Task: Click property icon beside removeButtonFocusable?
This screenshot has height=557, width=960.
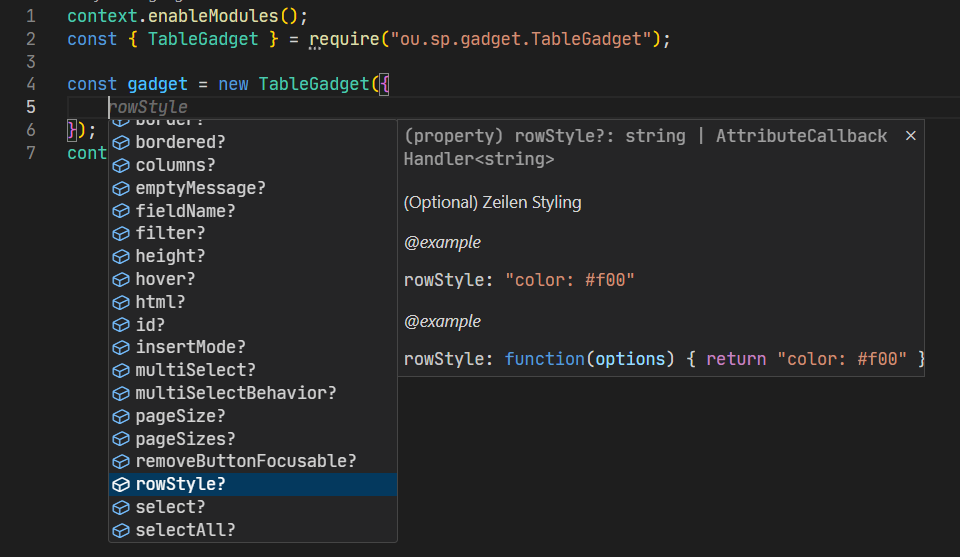Action: click(x=121, y=461)
